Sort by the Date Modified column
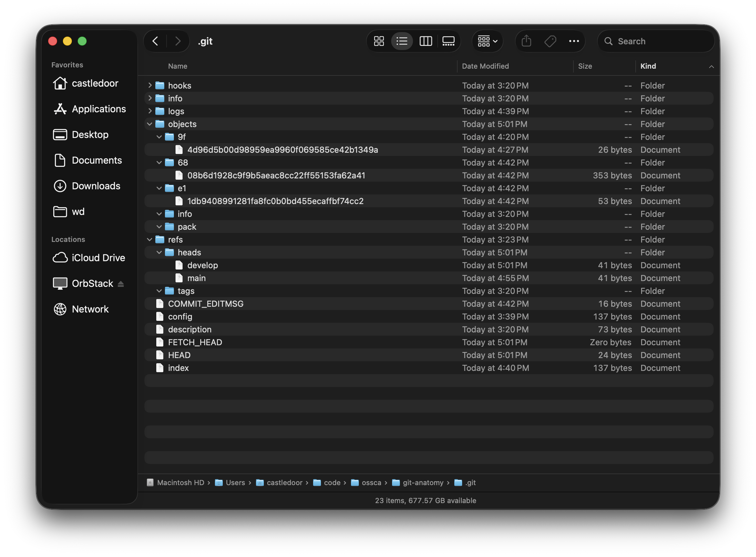Screen dimensions: 756x557 coord(485,66)
